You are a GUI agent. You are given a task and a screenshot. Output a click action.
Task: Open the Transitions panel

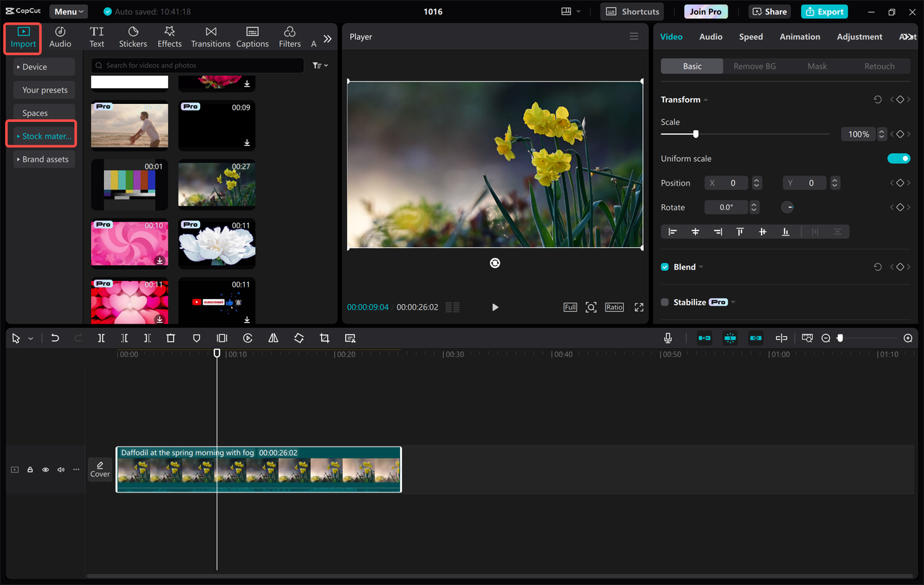click(x=210, y=36)
